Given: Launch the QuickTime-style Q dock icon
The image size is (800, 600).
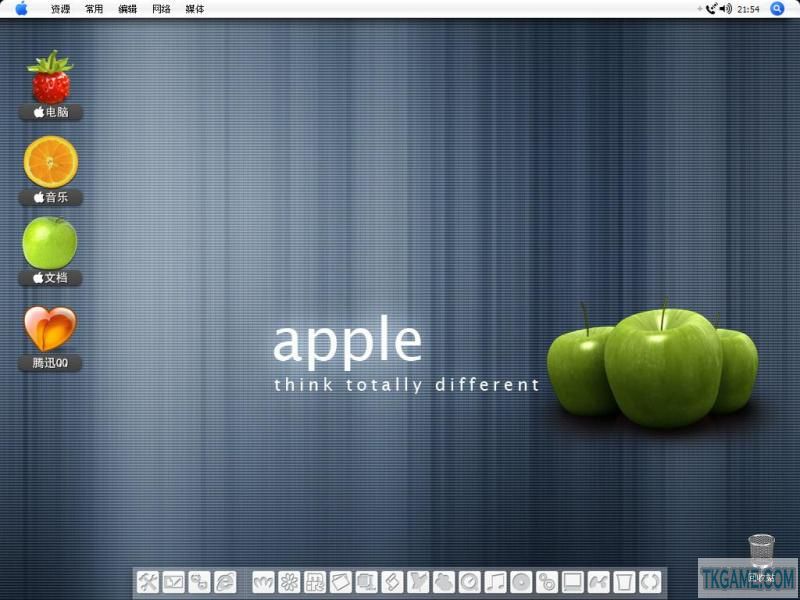Looking at the screenshot, I should (469, 582).
